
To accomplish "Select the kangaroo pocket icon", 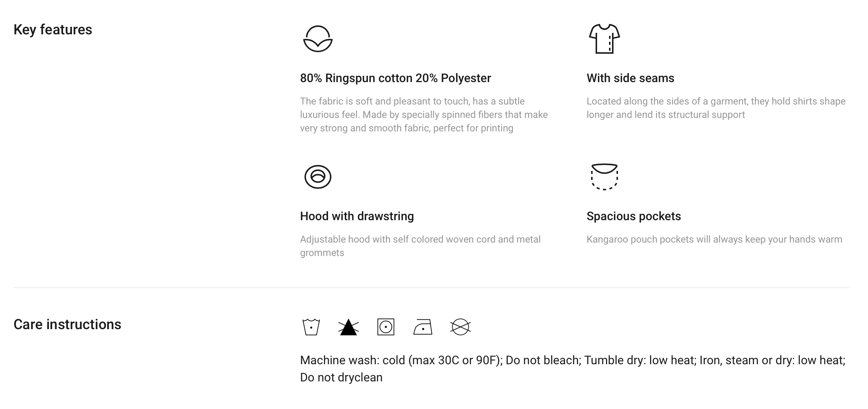I will (604, 177).
